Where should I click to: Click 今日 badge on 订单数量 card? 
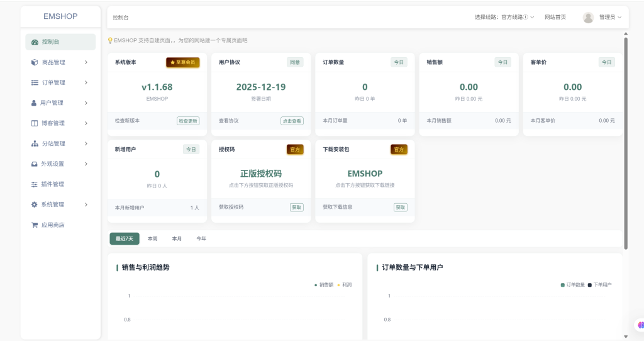pyautogui.click(x=399, y=62)
